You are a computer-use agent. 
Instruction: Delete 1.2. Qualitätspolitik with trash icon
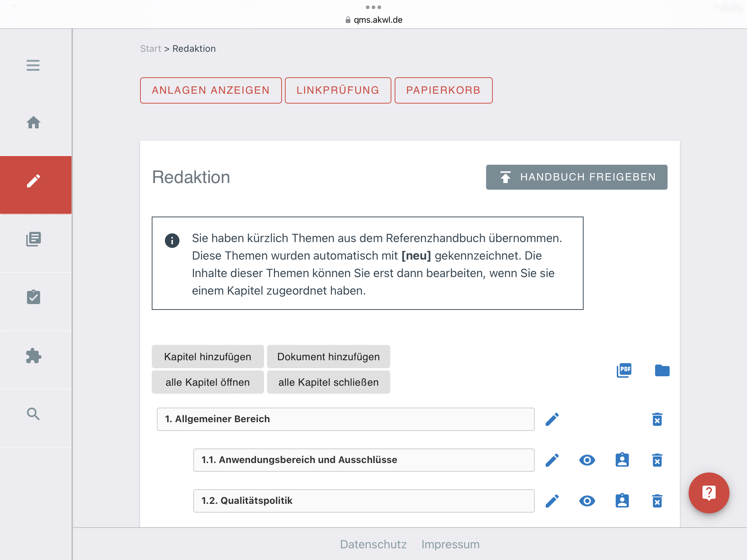click(x=657, y=501)
